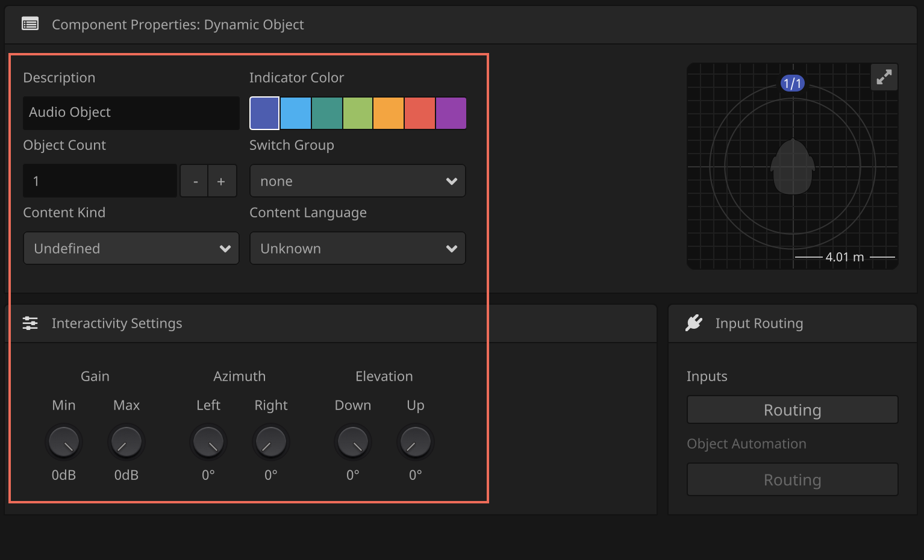Screen dimensions: 924x560
Task: Click the Description text field
Action: [x=131, y=113]
